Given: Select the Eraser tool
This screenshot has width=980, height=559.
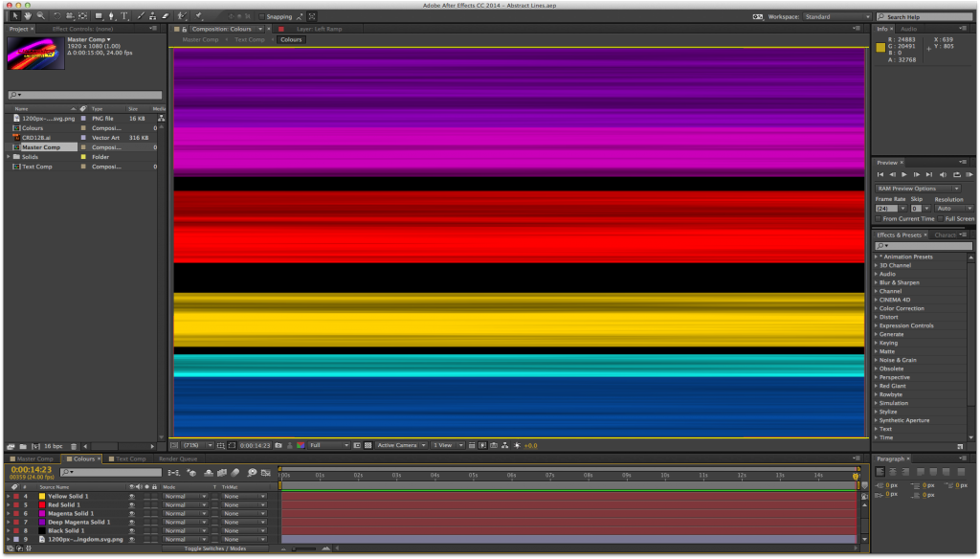Looking at the screenshot, I should point(167,16).
